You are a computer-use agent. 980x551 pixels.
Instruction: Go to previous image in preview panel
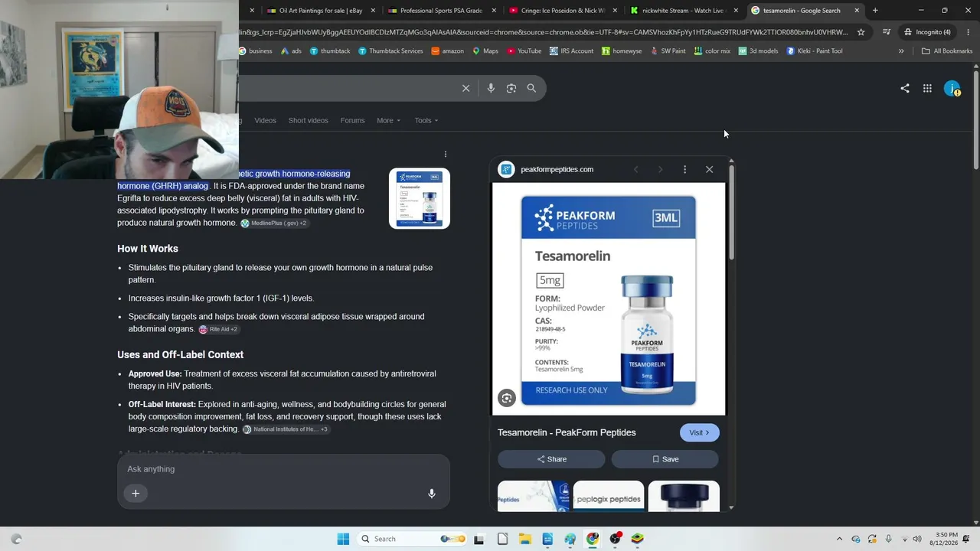pos(635,169)
